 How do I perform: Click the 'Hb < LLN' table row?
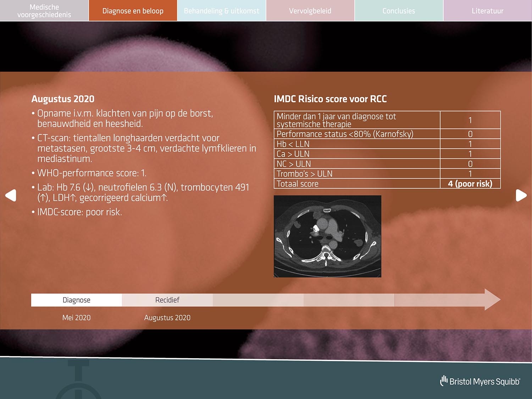387,144
